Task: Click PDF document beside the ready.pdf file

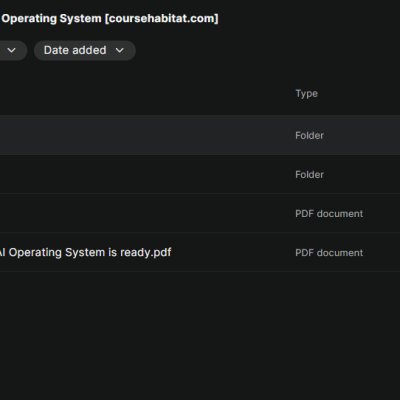Action: click(x=329, y=252)
